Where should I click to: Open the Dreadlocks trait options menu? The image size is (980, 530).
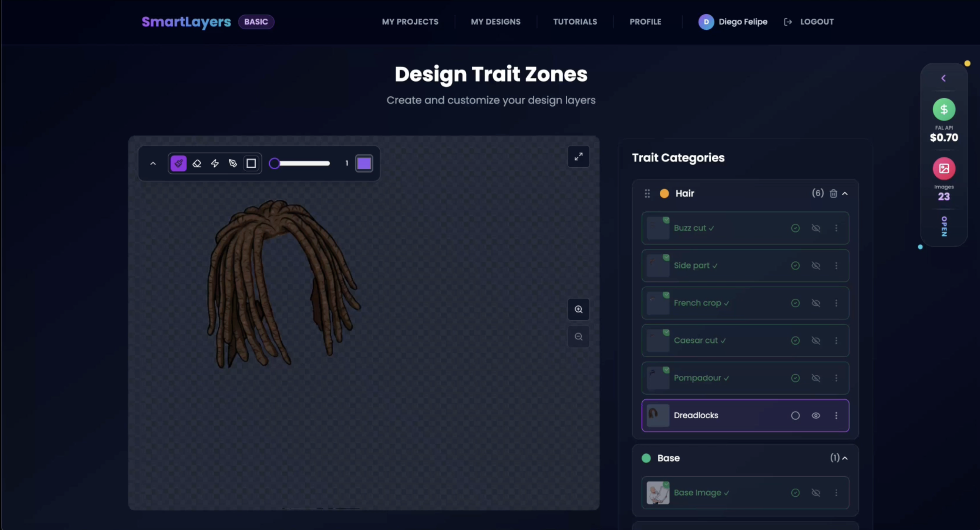(836, 415)
